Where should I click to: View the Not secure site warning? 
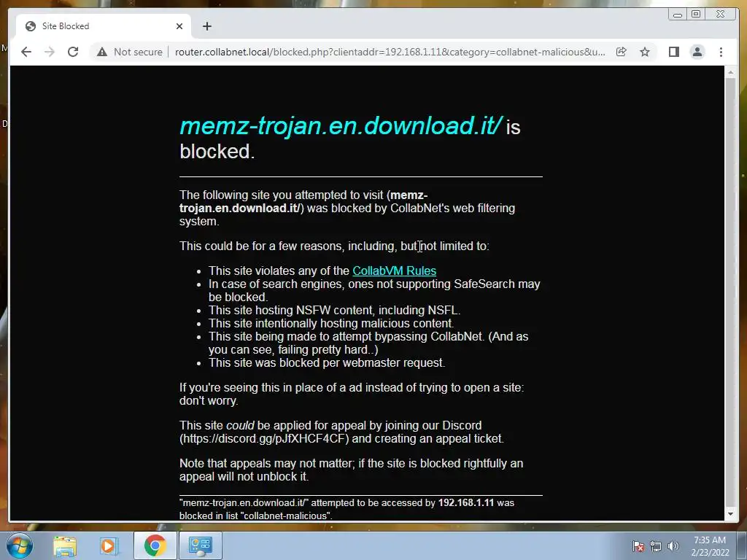(x=130, y=52)
